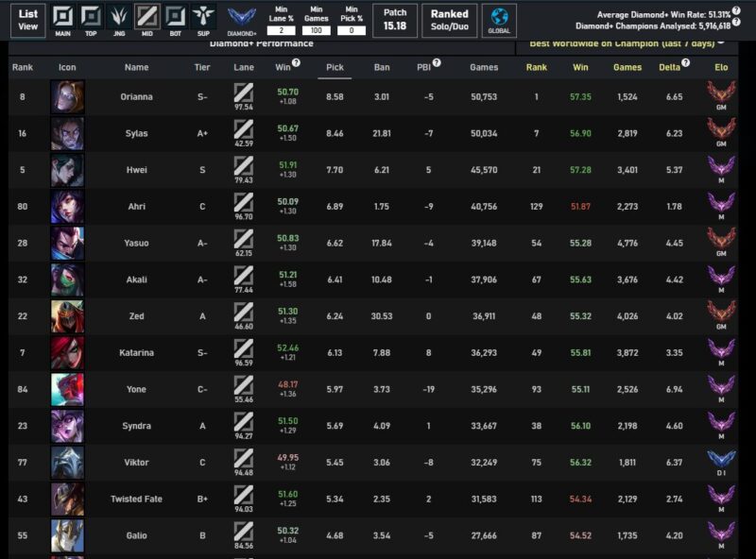The width and height of the screenshot is (756, 559).
Task: Click the Min Games input field
Action: click(317, 30)
